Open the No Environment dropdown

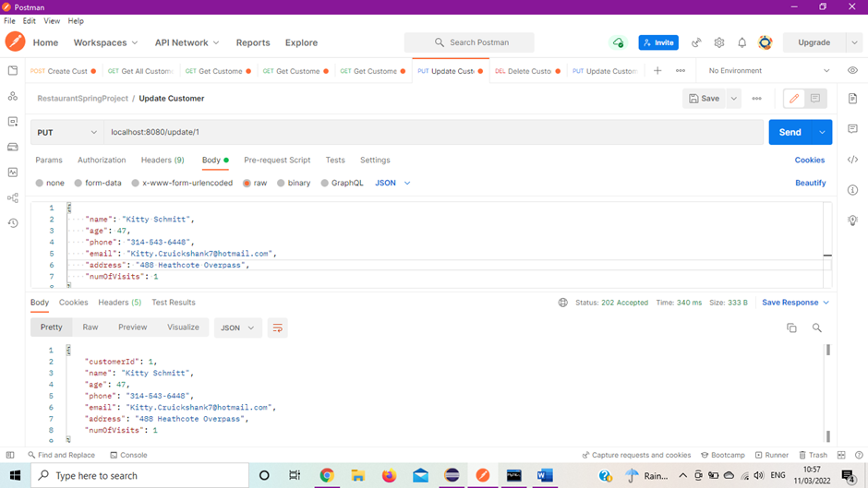[x=769, y=71]
